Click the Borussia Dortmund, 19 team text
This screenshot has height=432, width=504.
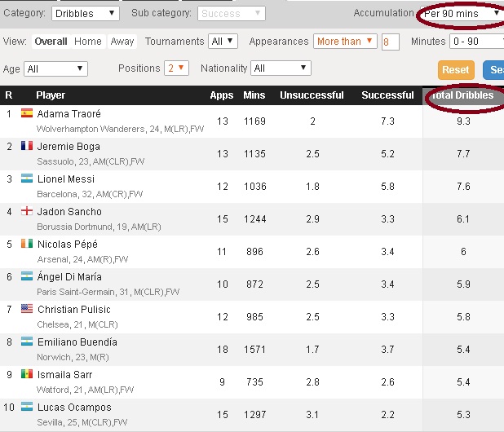click(82, 227)
